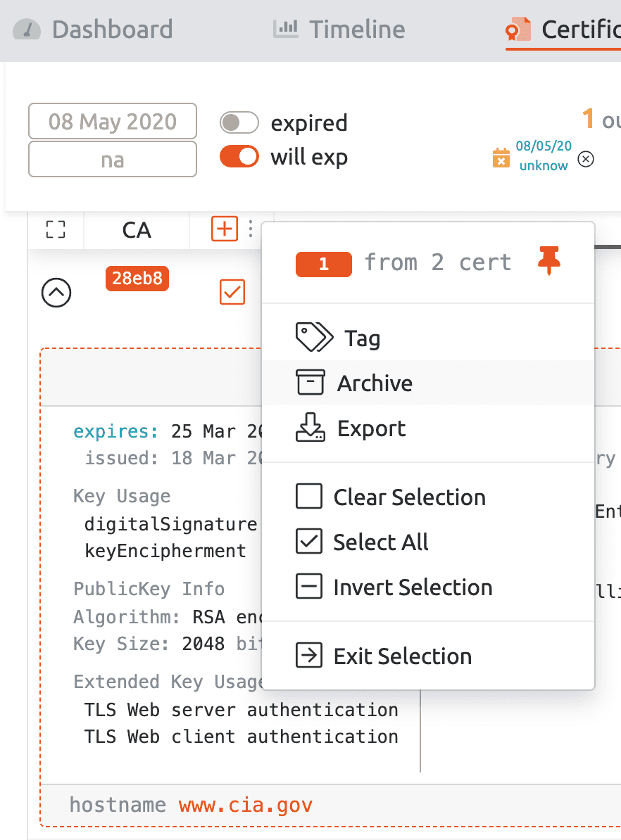Uncheck the 28eb8 certificate checkbox

232,292
